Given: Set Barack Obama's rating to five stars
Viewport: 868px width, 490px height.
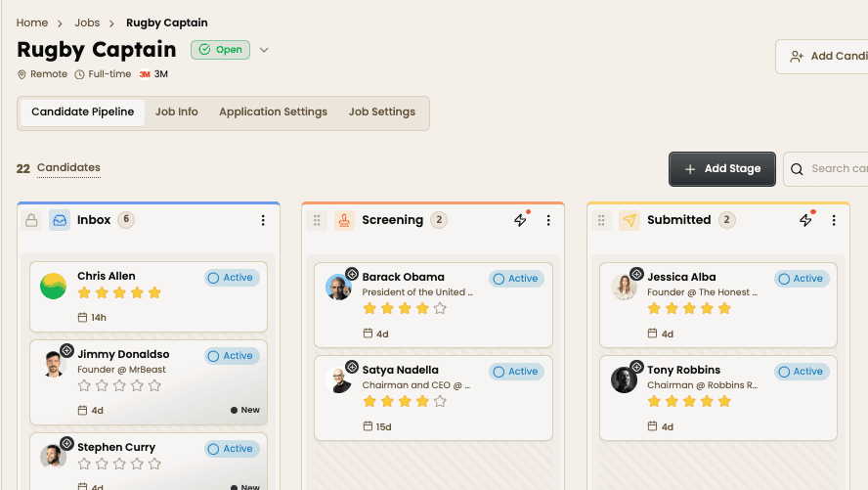Looking at the screenshot, I should tap(440, 308).
